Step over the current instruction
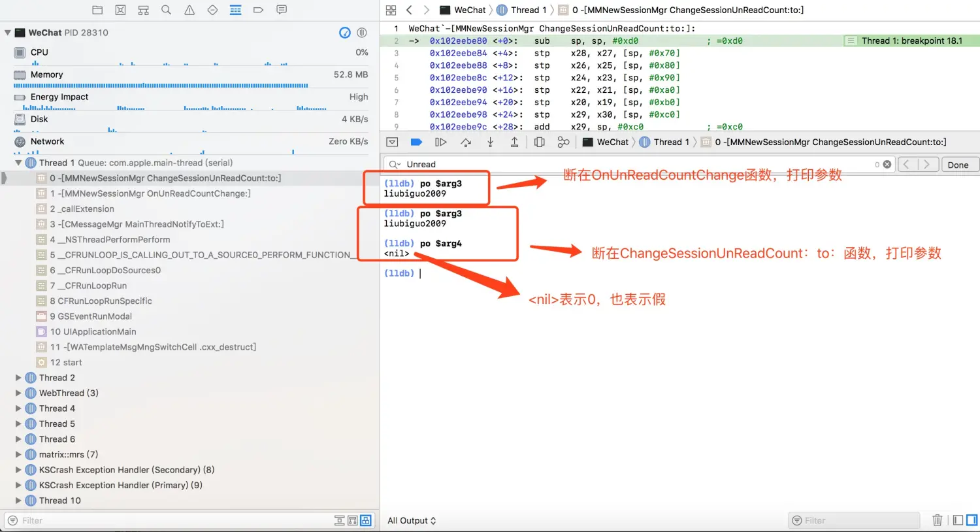Viewport: 980px width, 532px height. point(466,142)
